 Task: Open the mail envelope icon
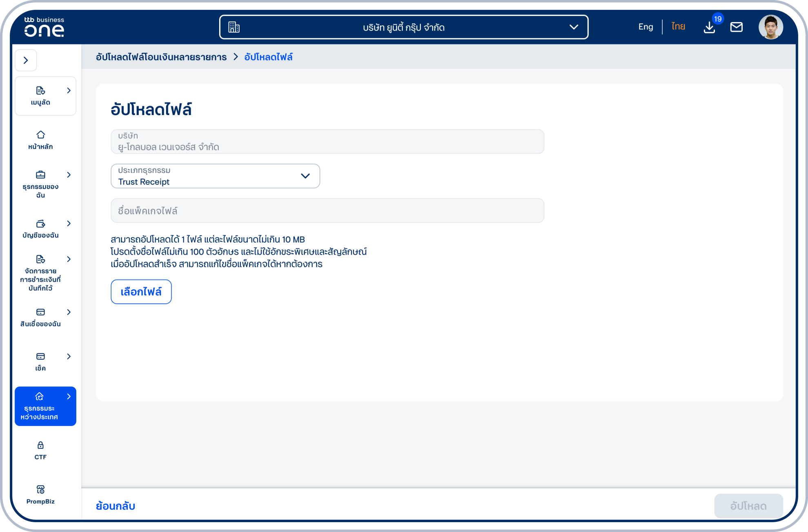736,27
